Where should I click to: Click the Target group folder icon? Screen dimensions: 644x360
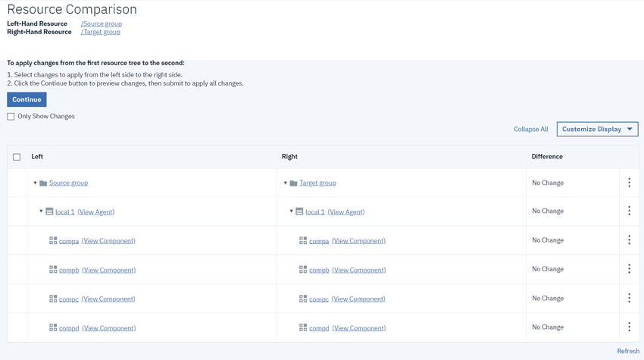coord(293,183)
